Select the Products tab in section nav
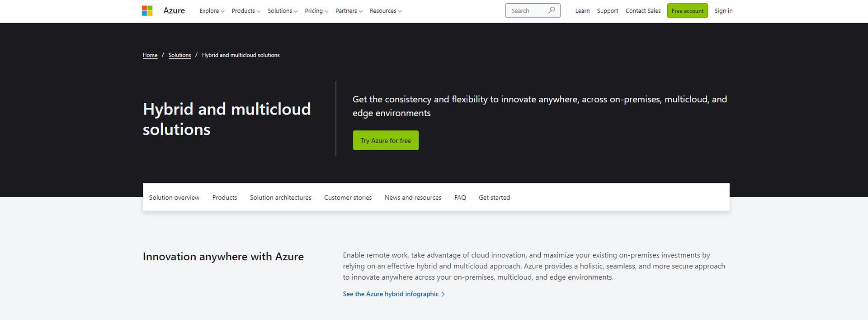 coord(225,198)
